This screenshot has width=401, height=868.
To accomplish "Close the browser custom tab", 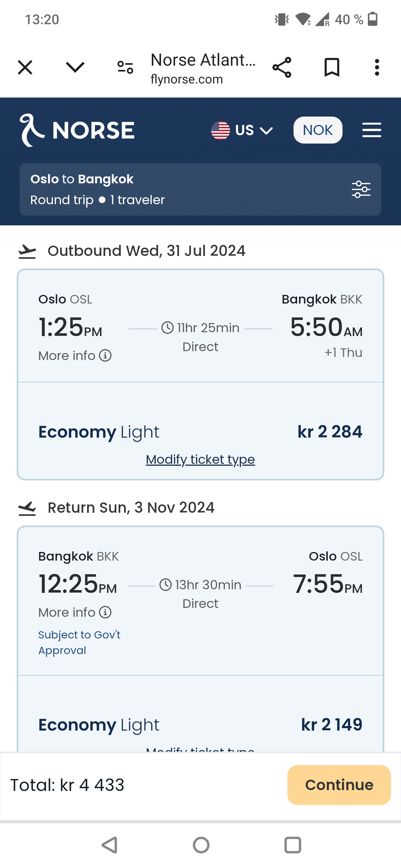I will point(25,67).
